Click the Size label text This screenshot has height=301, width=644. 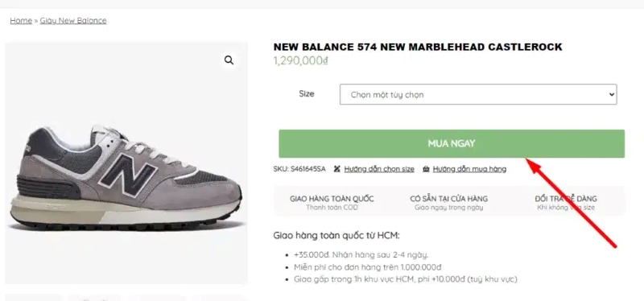coord(307,93)
